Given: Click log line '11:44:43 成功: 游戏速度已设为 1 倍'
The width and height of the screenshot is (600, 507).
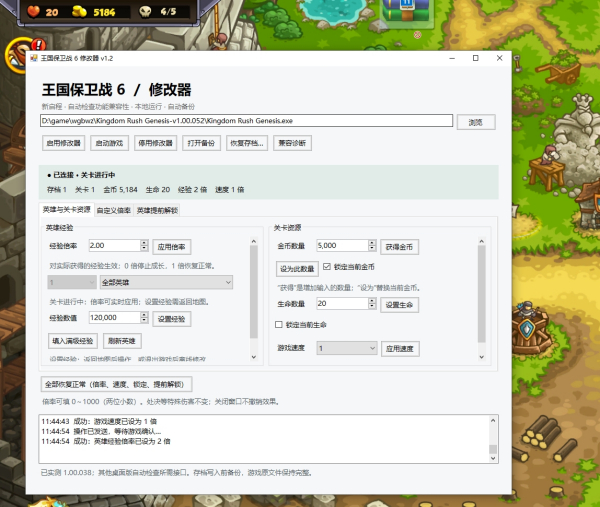Looking at the screenshot, I should tap(99, 421).
